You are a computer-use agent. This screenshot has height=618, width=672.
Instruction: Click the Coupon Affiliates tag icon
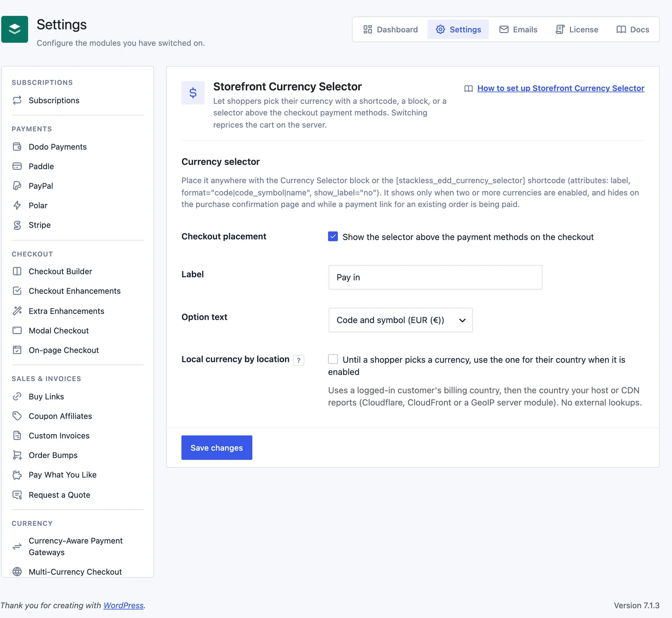17,416
